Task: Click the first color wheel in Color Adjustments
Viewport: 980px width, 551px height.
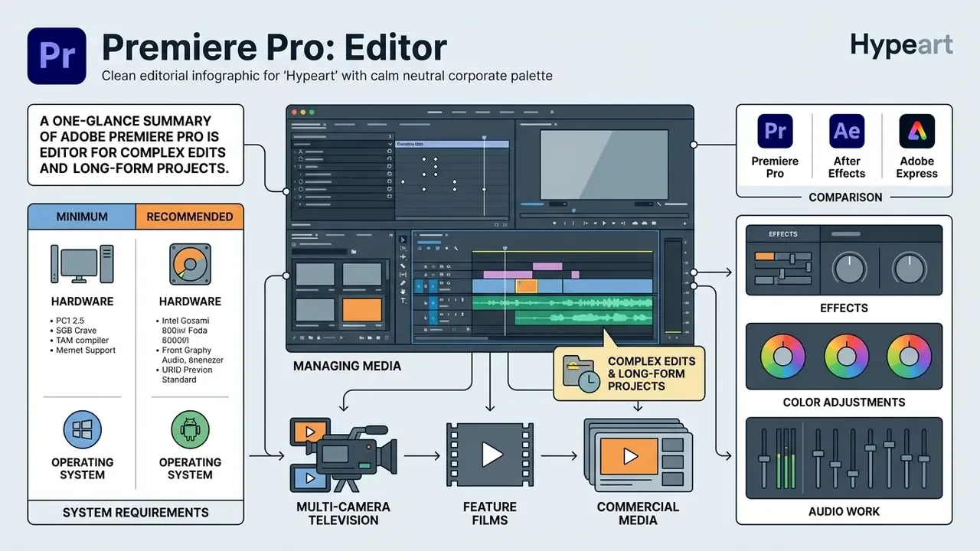Action: pyautogui.click(x=782, y=357)
